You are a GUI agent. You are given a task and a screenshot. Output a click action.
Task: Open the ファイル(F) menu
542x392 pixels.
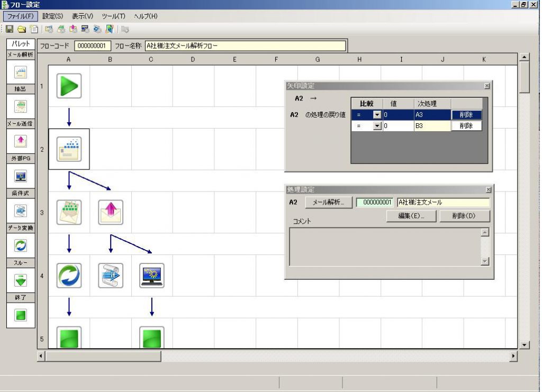click(x=21, y=16)
